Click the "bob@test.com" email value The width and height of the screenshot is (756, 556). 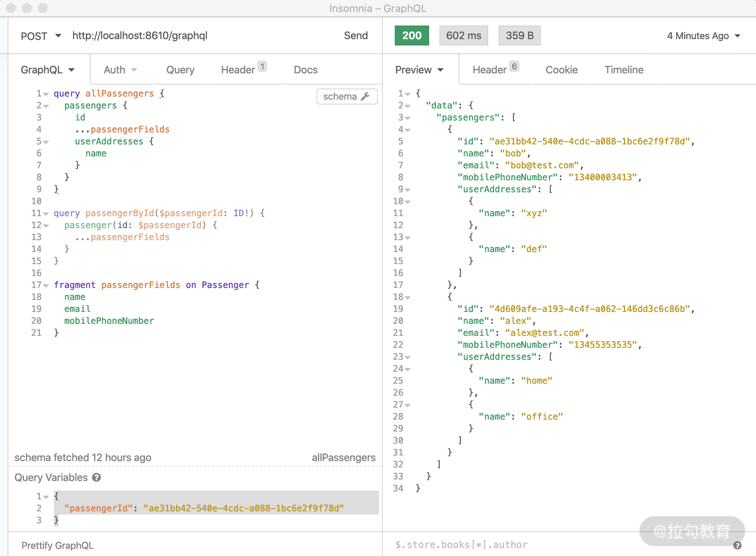click(542, 165)
